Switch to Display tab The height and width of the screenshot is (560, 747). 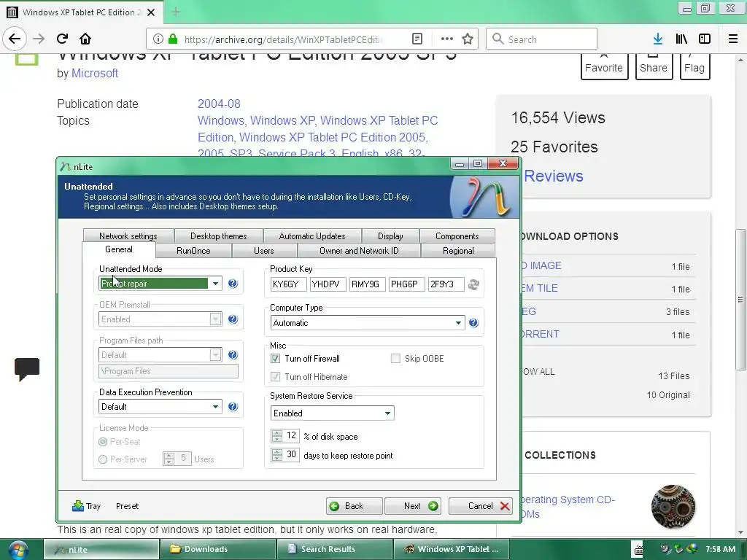coord(391,236)
